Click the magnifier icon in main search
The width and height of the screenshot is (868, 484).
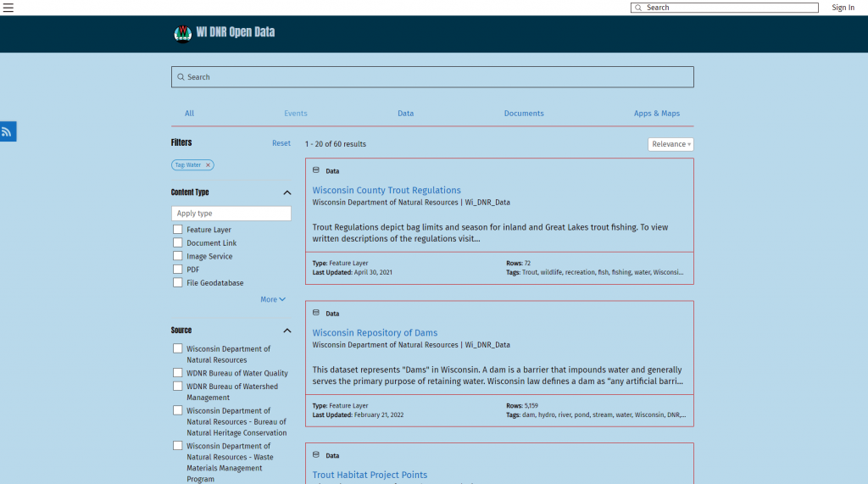click(181, 77)
